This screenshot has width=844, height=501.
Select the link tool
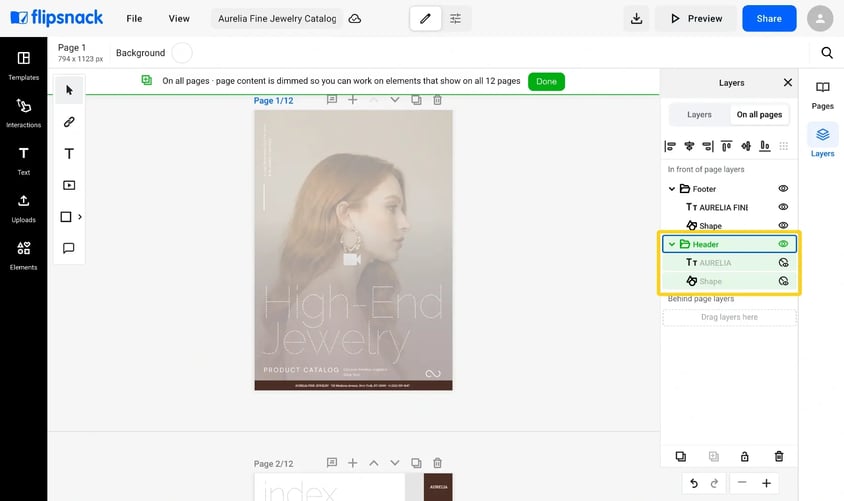click(x=69, y=122)
